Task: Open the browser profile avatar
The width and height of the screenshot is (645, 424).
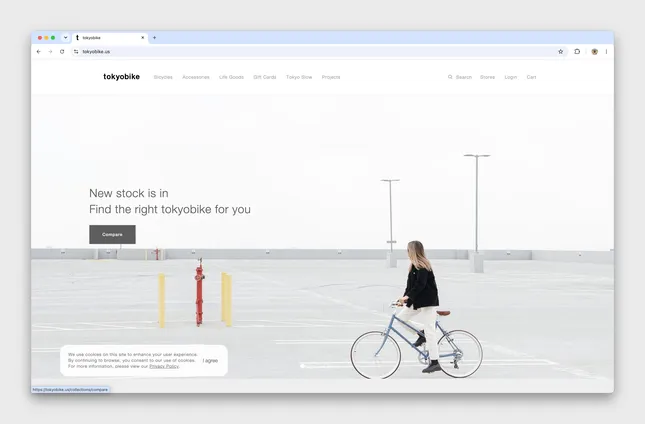Action: (x=594, y=52)
